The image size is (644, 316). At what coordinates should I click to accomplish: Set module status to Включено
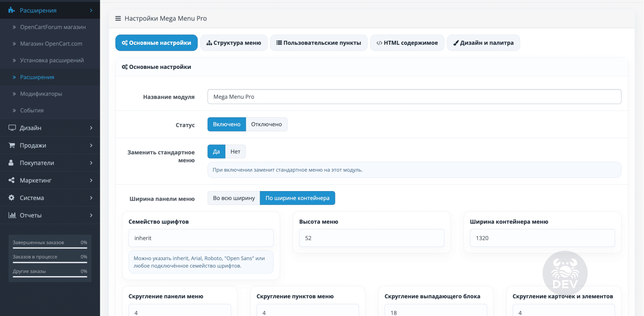(227, 124)
